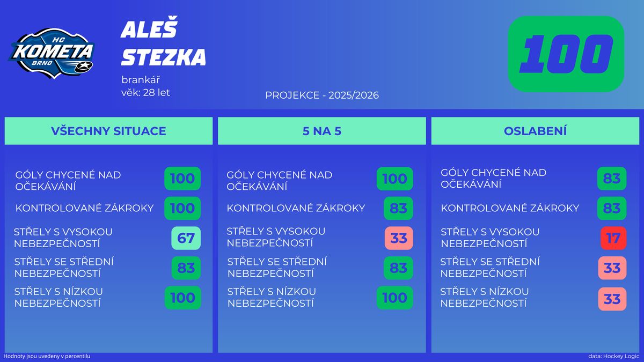Click the pink 33 badge in 5 na 5
The image size is (644, 362).
pos(398,238)
